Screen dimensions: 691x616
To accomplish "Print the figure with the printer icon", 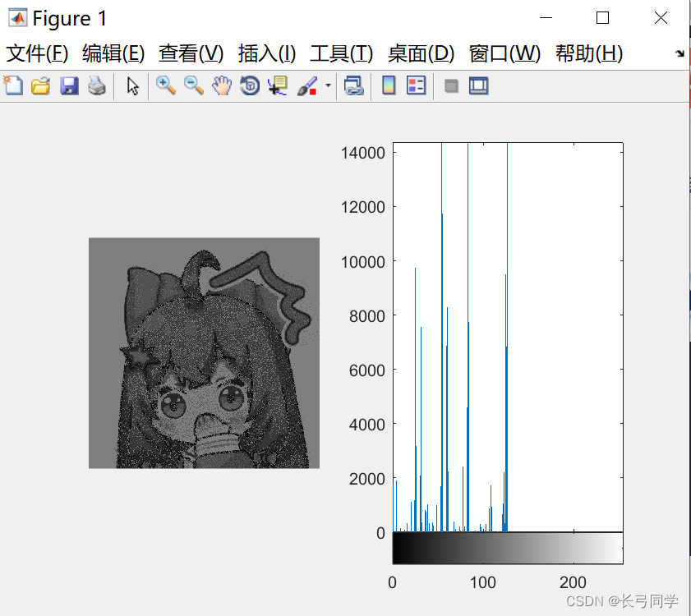I will click(x=97, y=85).
